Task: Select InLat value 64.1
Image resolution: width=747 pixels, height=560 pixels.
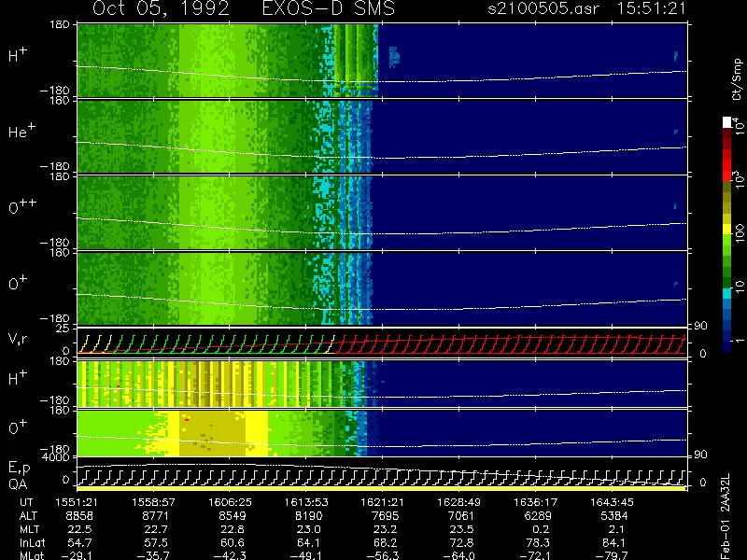Action: coord(309,543)
